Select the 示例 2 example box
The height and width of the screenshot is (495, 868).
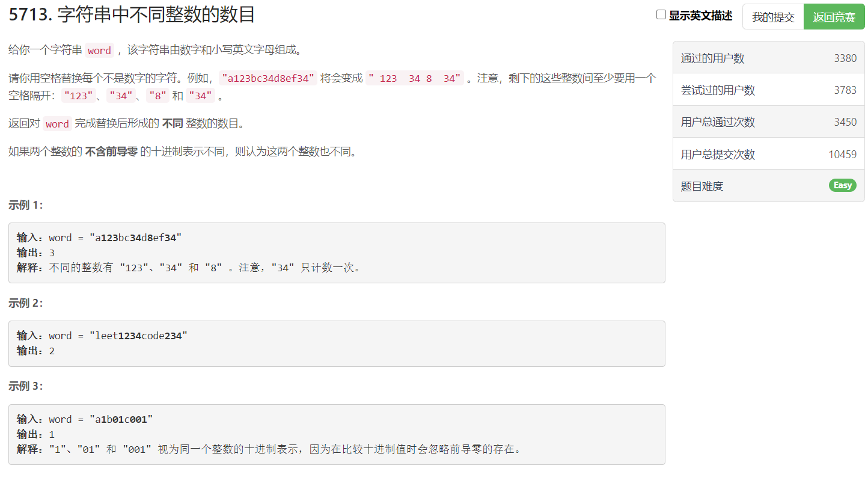(337, 343)
